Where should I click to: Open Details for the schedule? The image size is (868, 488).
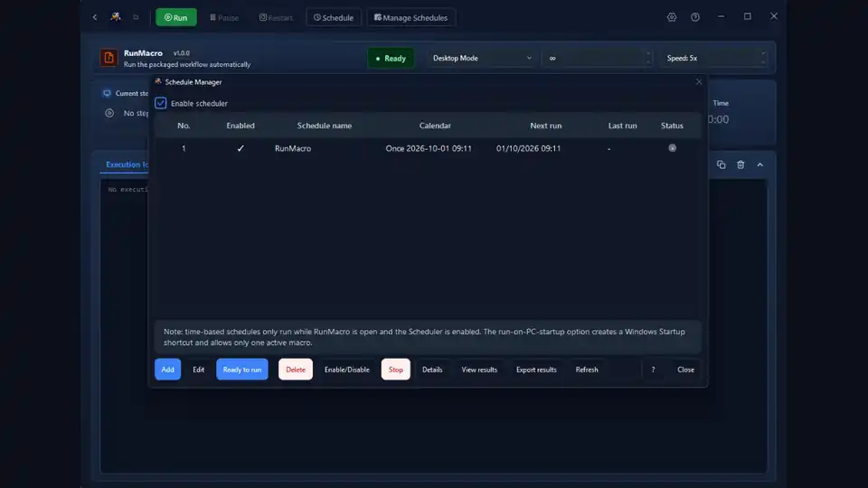tap(432, 370)
